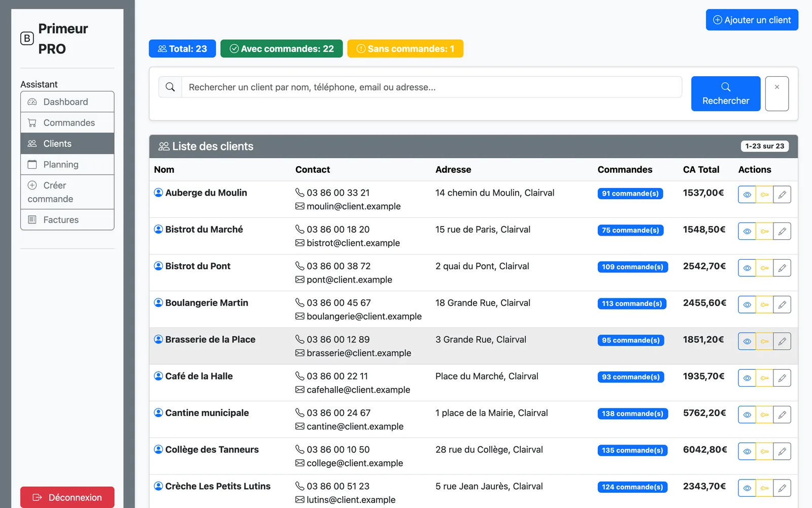
Task: Click the blue Rechercher button
Action: coord(726,93)
